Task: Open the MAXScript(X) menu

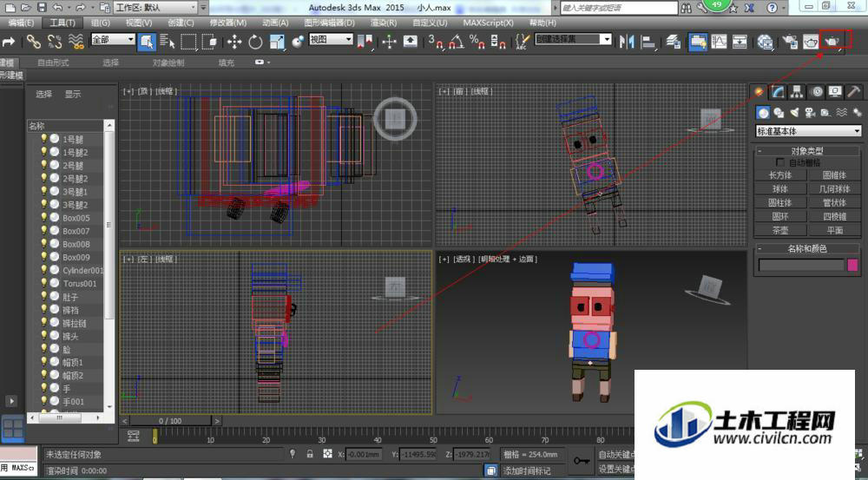Action: (488, 23)
